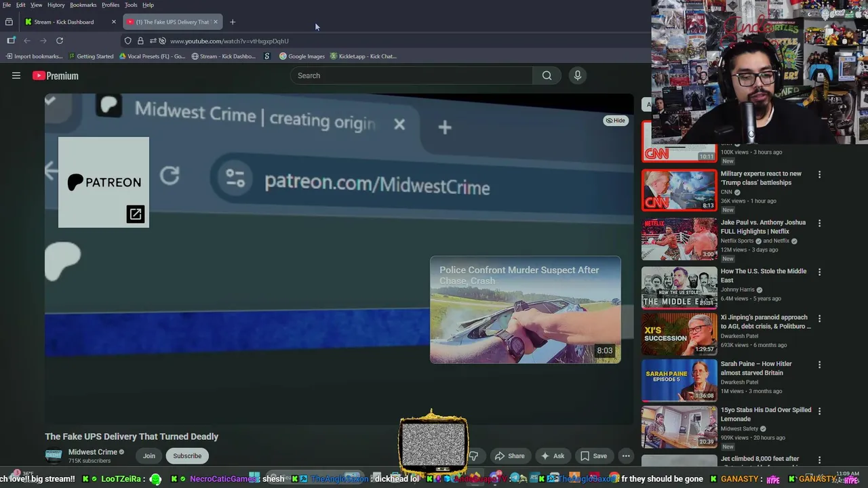The width and height of the screenshot is (868, 488).
Task: Open options for 15yo Stabs His Dad video
Action: click(819, 411)
